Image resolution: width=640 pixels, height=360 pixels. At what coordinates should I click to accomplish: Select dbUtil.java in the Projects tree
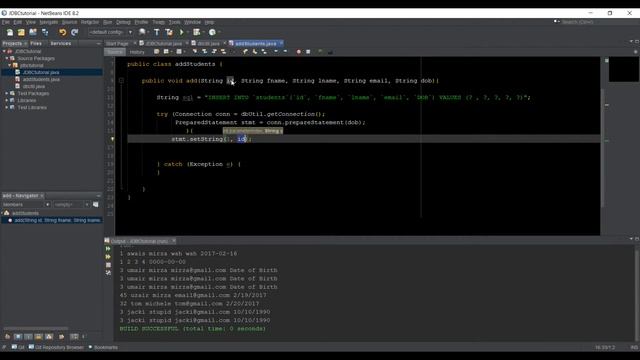[34, 87]
